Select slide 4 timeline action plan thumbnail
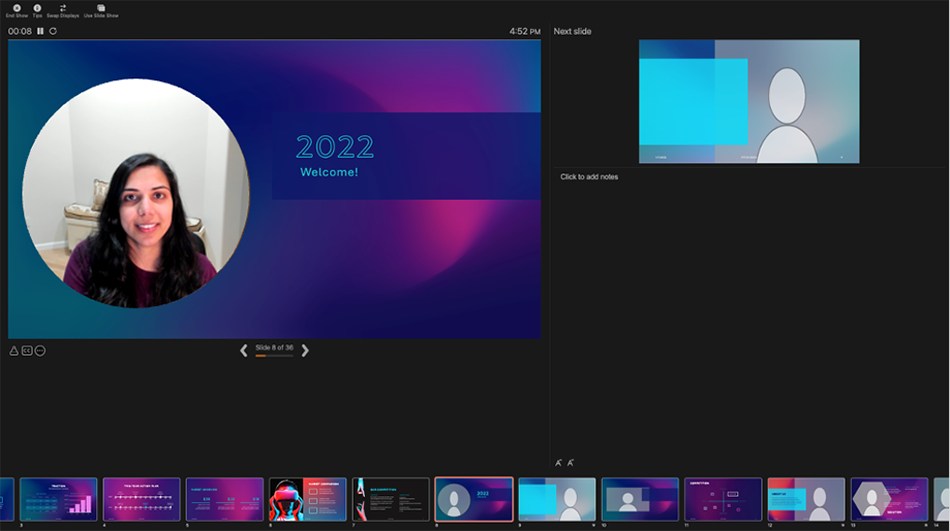 [x=141, y=499]
